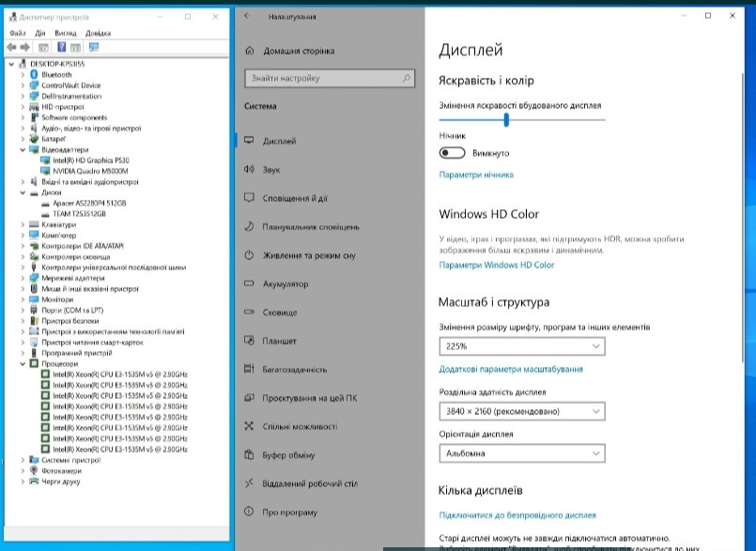Expand the Мережеві адаптери node
The image size is (756, 551).
(23, 278)
